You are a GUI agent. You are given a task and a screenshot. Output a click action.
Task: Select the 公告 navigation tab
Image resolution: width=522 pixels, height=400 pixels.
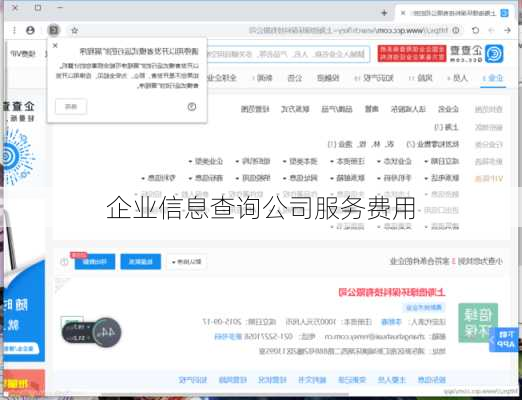tap(295, 78)
